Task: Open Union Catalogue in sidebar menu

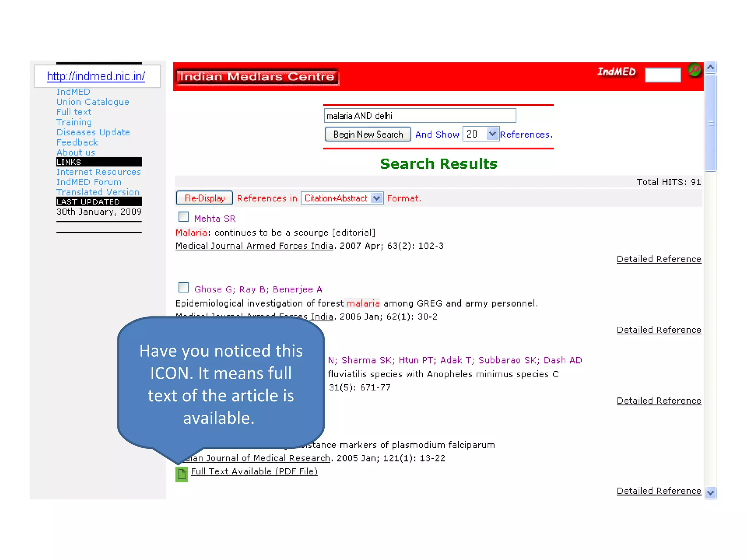Action: point(93,102)
